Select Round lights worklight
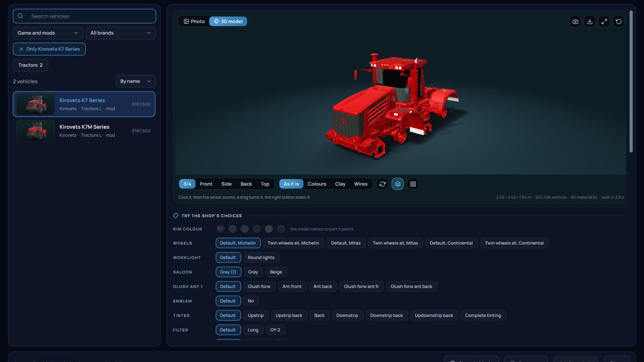 tap(261, 257)
